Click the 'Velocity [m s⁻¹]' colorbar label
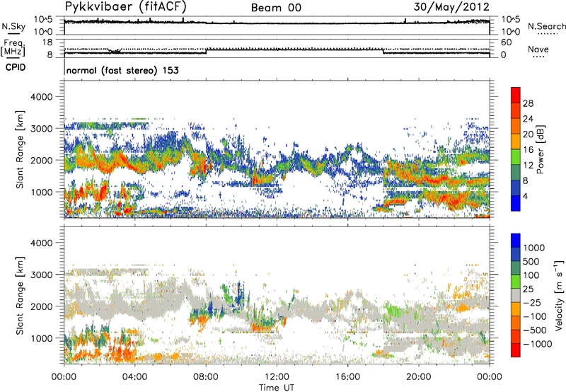Viewport: 566px width, 392px height. 559,295
